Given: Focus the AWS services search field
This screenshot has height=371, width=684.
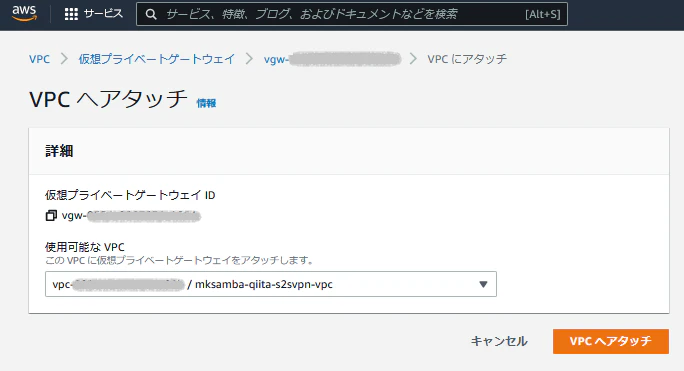Looking at the screenshot, I should click(352, 14).
